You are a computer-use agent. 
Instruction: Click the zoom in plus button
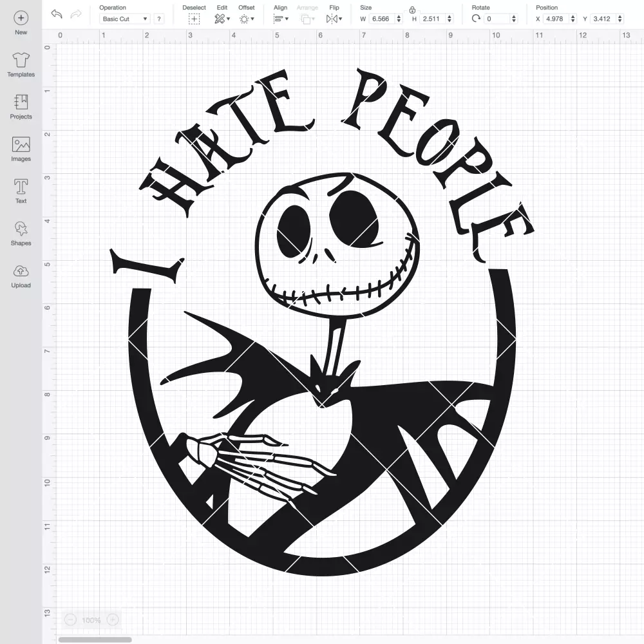113,620
